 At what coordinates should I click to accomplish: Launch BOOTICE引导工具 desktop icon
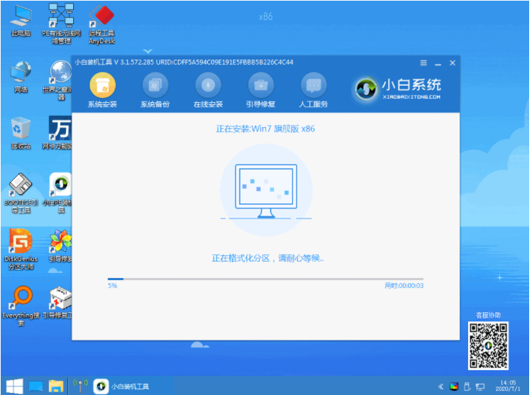pyautogui.click(x=21, y=194)
